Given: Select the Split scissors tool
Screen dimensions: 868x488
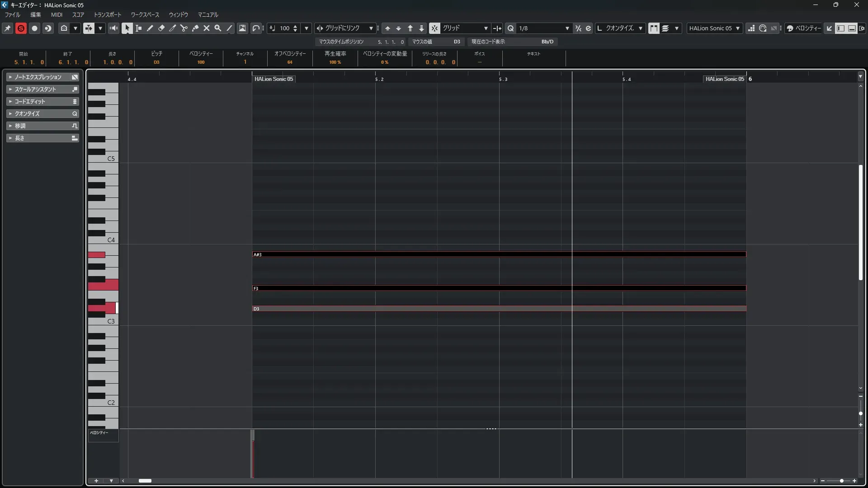Looking at the screenshot, I should [184, 28].
